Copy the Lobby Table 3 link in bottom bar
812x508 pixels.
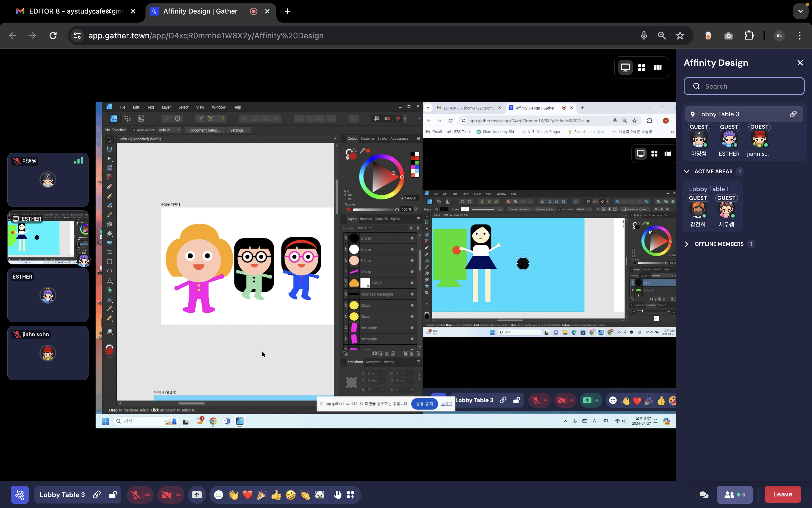[97, 494]
